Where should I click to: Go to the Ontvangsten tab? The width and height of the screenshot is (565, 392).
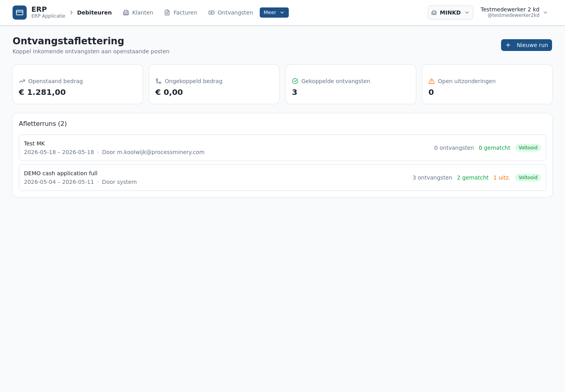(x=231, y=13)
